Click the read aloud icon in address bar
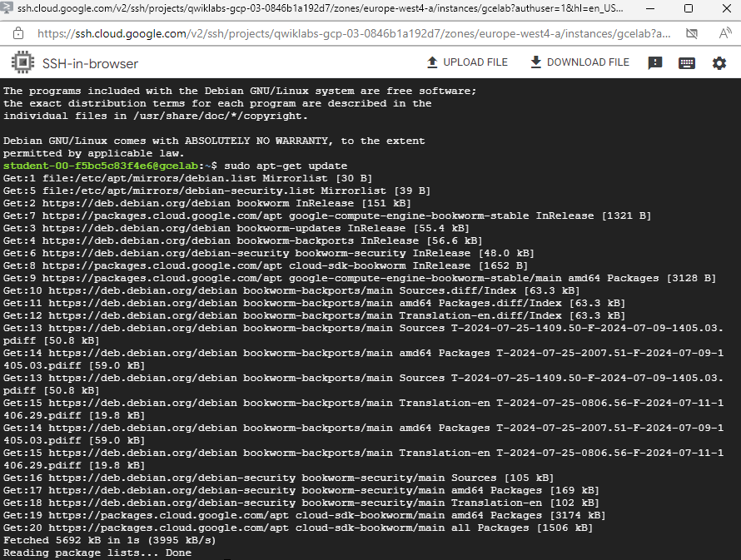This screenshot has height=560, width=741. pos(724,33)
